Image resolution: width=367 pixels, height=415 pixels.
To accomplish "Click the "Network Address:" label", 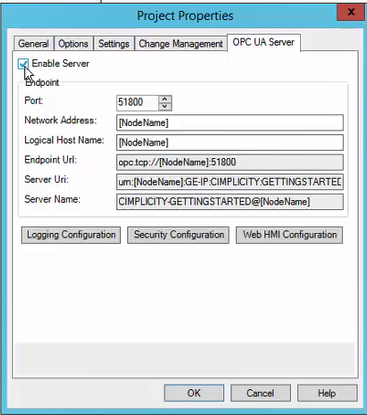I will [60, 120].
